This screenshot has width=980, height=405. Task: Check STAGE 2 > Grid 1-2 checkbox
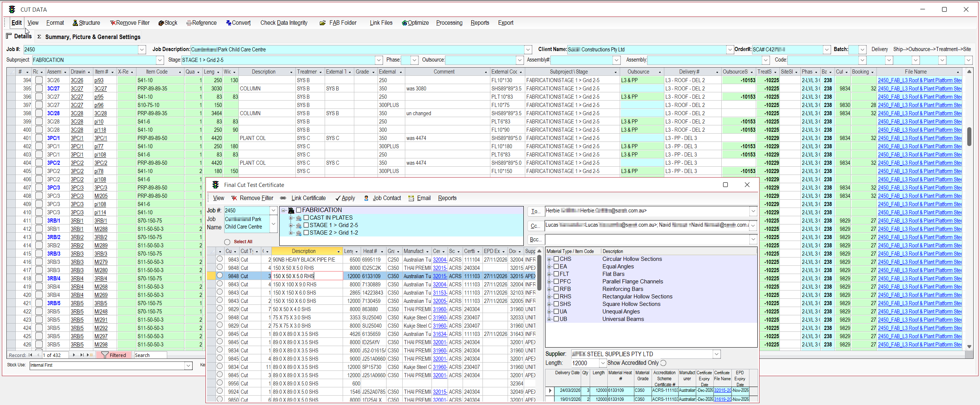pos(306,233)
